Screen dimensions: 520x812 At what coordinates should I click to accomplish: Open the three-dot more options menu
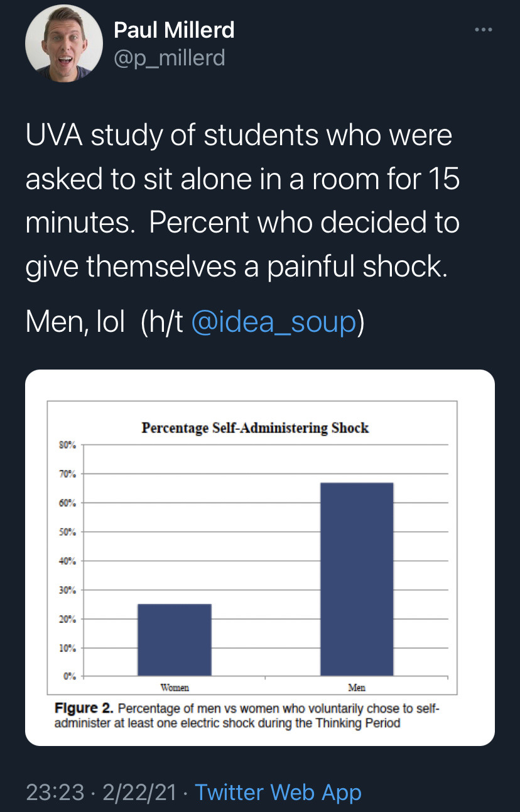pyautogui.click(x=482, y=30)
